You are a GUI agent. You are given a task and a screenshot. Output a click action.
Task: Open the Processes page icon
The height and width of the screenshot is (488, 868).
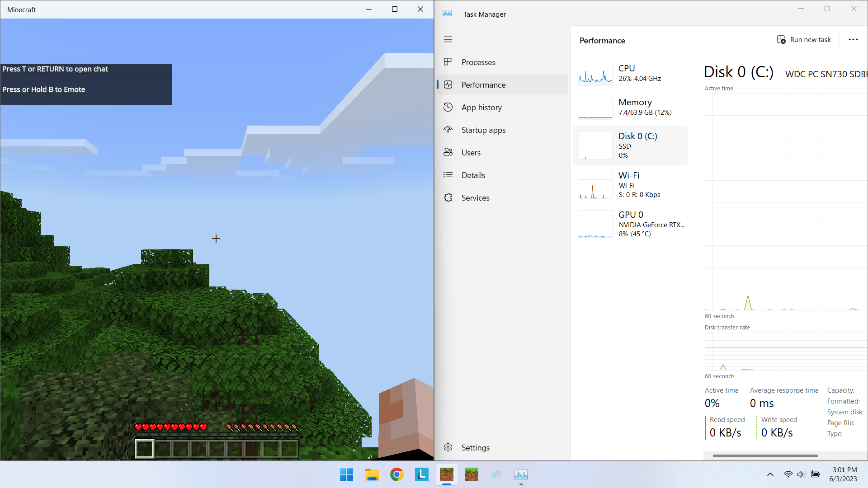tap(448, 62)
